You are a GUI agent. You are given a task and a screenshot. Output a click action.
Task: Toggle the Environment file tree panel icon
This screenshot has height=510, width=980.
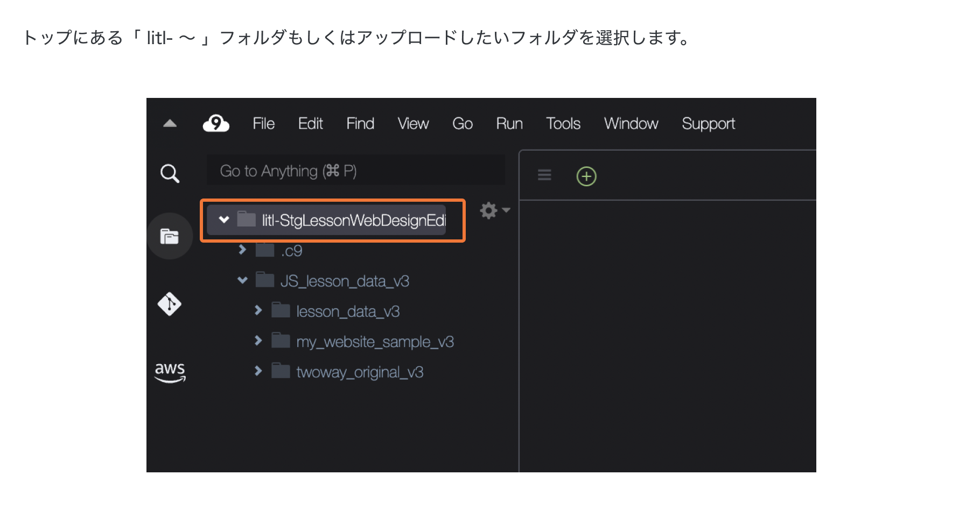[x=170, y=236]
